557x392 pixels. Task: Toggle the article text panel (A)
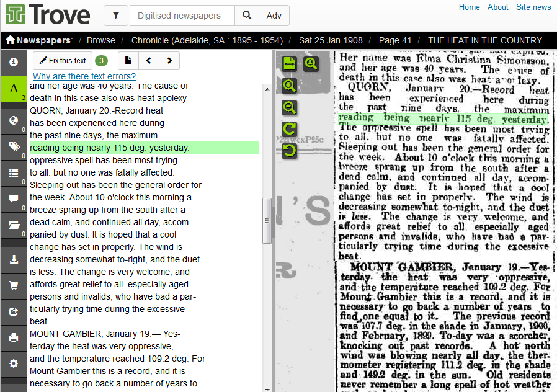(14, 89)
